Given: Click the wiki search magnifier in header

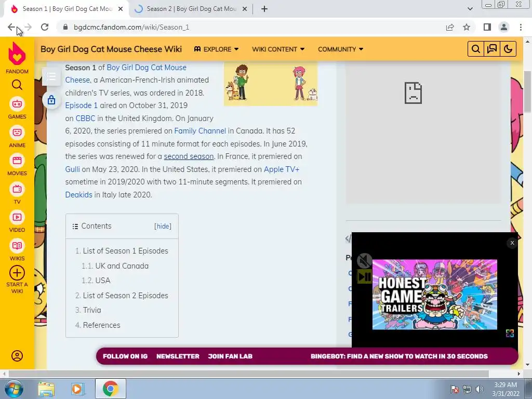Looking at the screenshot, I should (476, 49).
